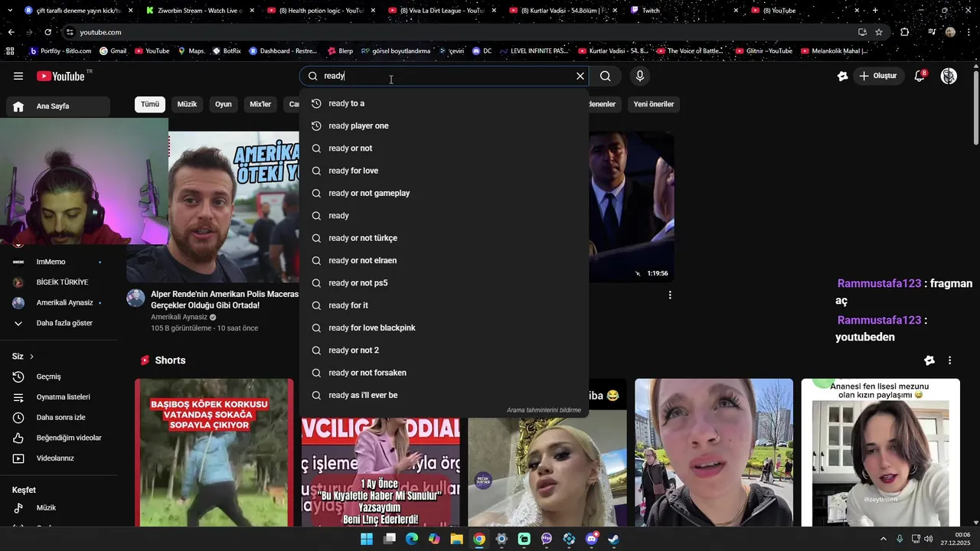The image size is (980, 551).
Task: Select the Müzik filter chip
Action: coord(187,104)
